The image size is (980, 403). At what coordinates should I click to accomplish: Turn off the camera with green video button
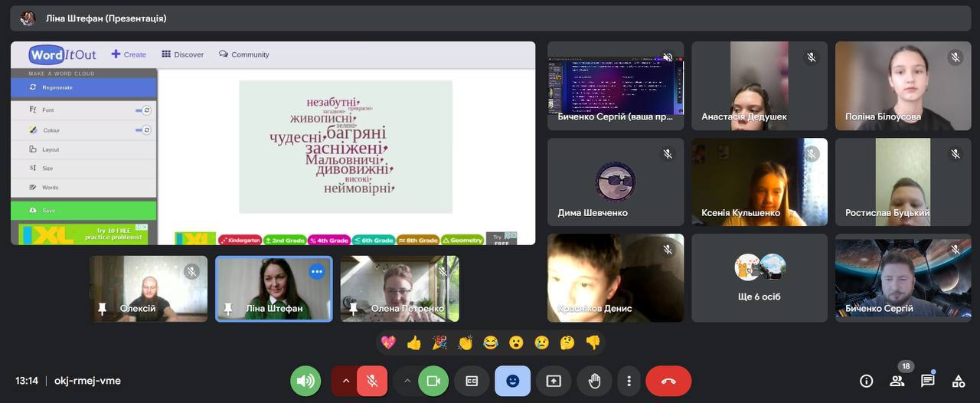click(433, 381)
